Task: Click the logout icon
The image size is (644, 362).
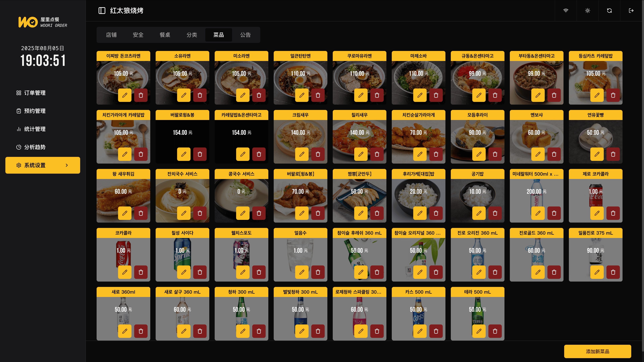Action: (x=631, y=11)
